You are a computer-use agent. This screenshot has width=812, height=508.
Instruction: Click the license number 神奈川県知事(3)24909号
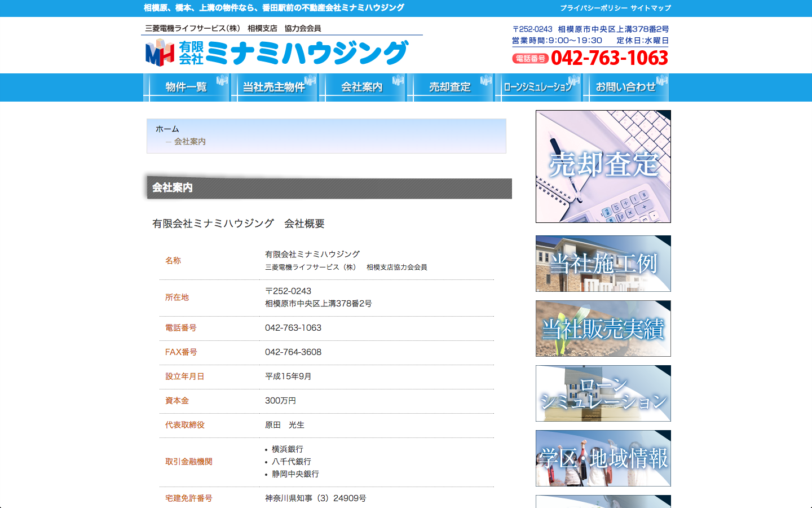(316, 498)
